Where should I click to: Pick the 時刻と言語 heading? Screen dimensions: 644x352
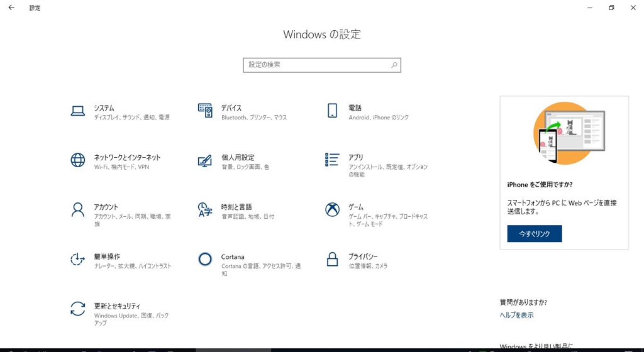point(236,207)
